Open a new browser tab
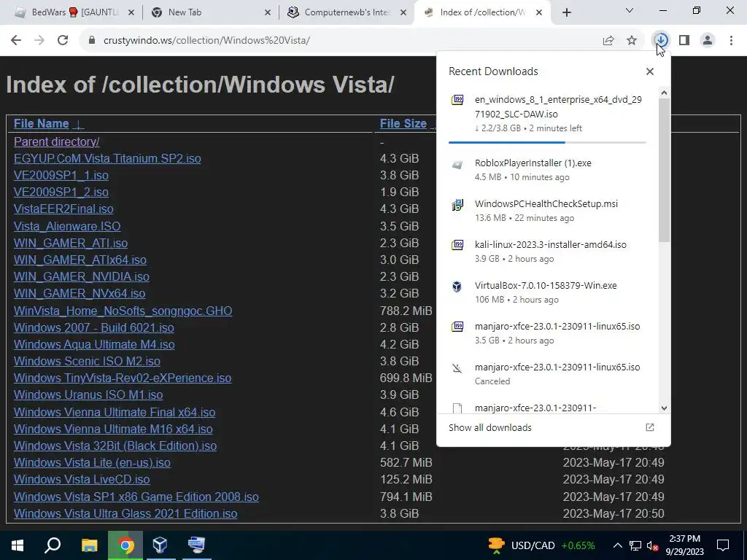Image resolution: width=747 pixels, height=560 pixels. [566, 12]
